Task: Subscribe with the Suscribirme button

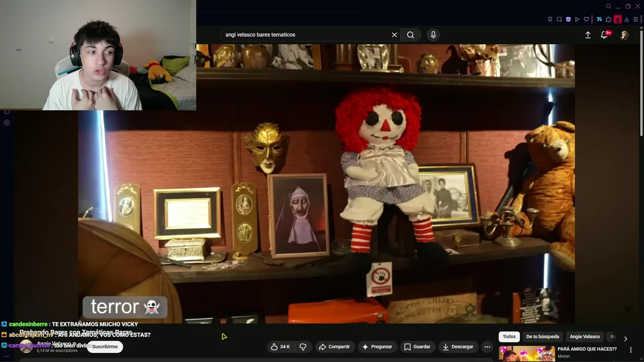Action: (x=105, y=346)
